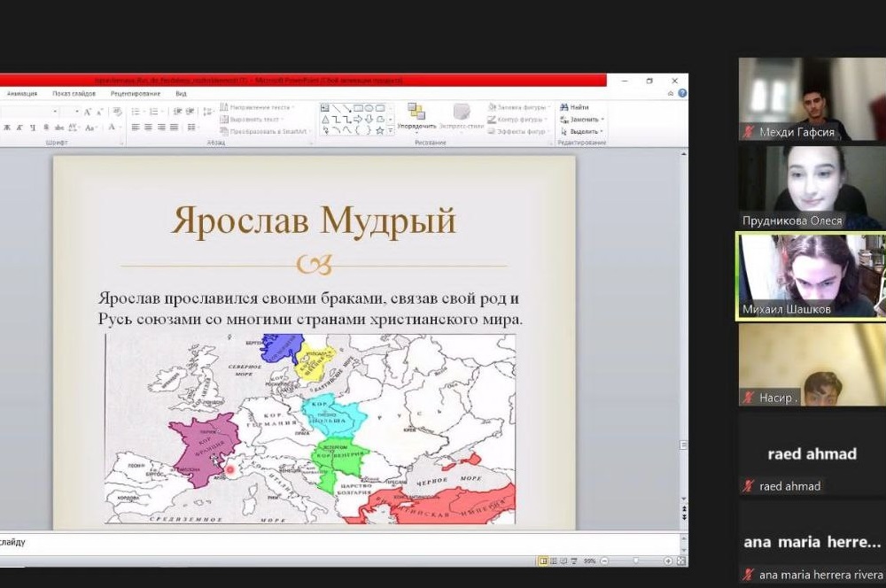
Task: Expand the Выделить dropdown menu
Action: point(601,131)
